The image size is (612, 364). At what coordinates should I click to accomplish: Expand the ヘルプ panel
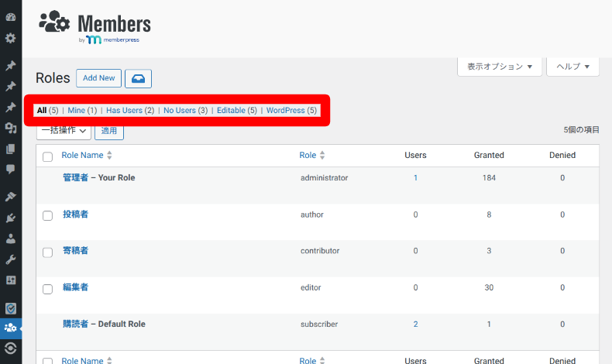572,67
